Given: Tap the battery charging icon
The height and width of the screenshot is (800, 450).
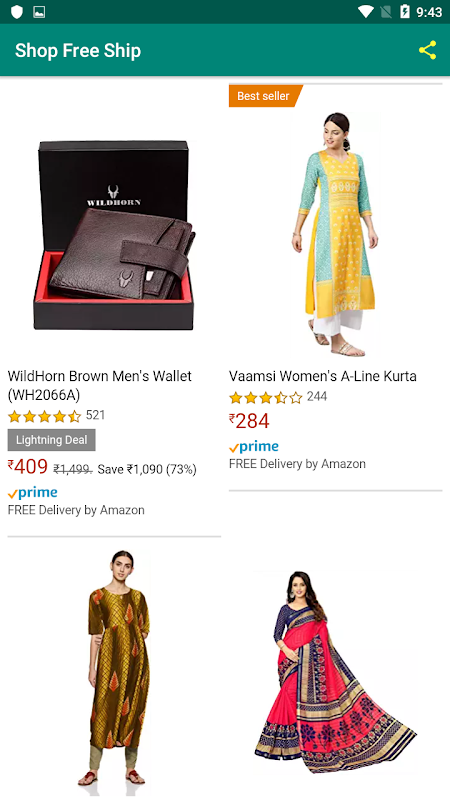Looking at the screenshot, I should (405, 12).
